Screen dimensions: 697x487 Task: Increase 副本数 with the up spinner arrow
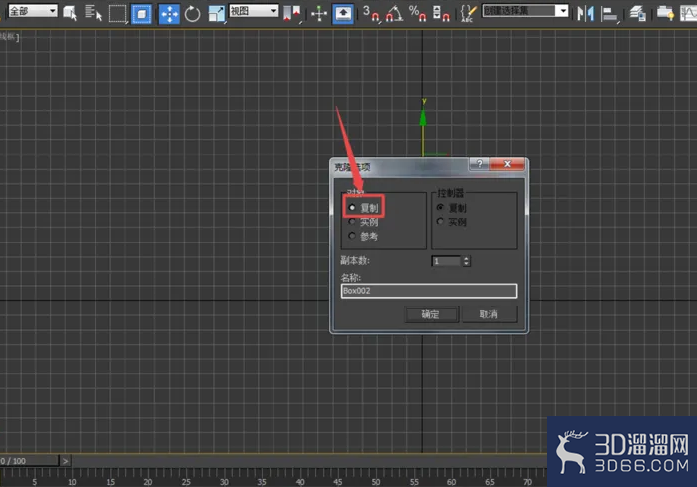click(x=466, y=258)
